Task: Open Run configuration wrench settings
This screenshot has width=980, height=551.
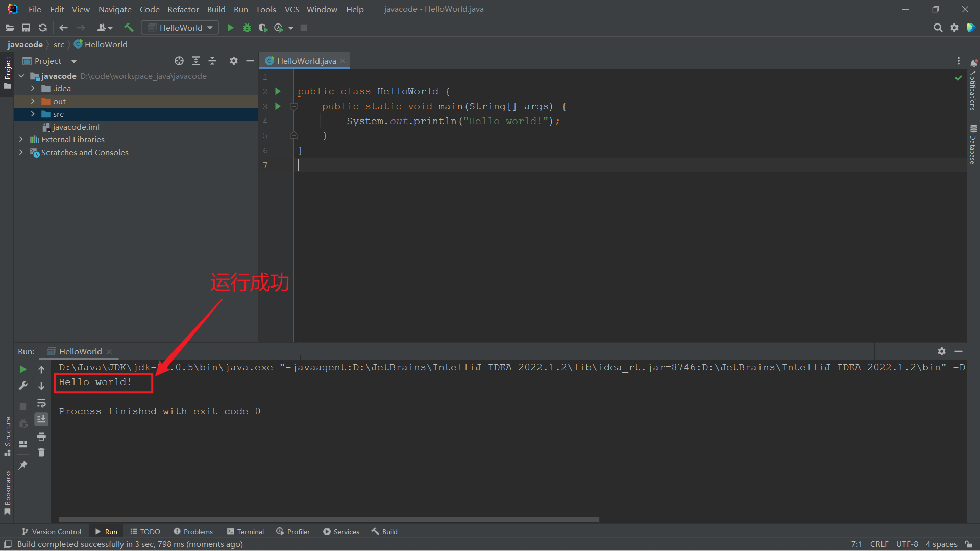Action: [x=23, y=386]
